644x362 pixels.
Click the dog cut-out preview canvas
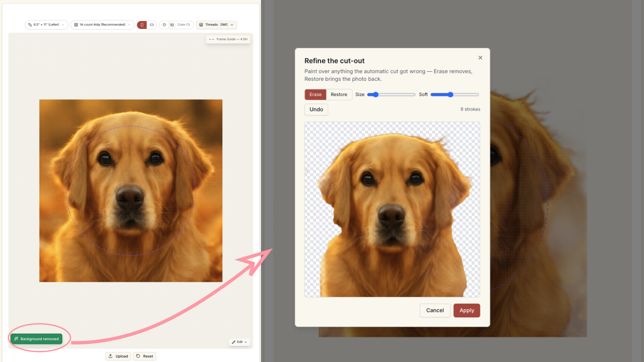392,209
